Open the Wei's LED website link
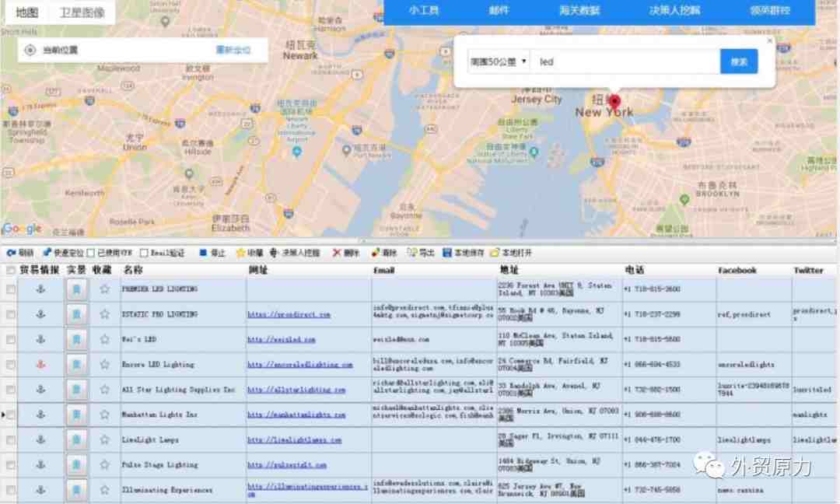The height and width of the screenshot is (504, 840). [x=282, y=340]
